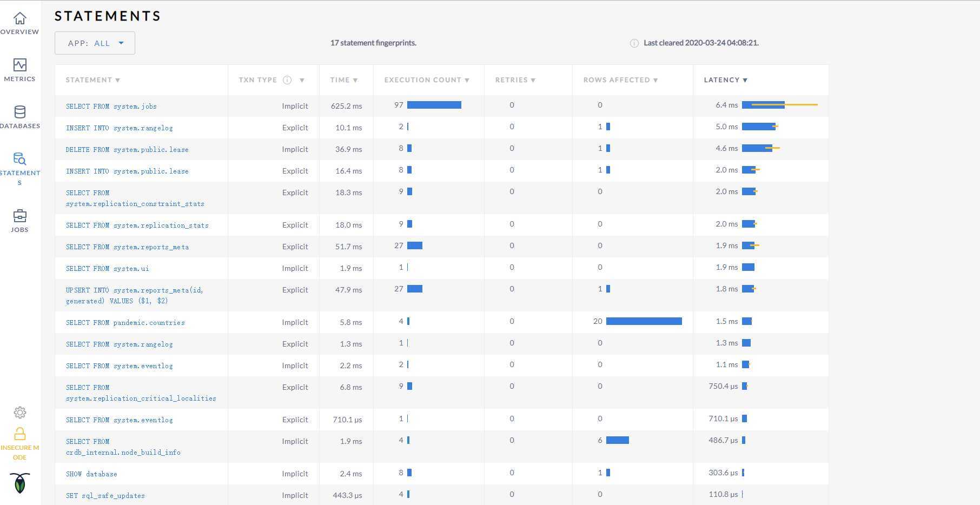
Task: Sort by Retries column
Action: pyautogui.click(x=515, y=80)
